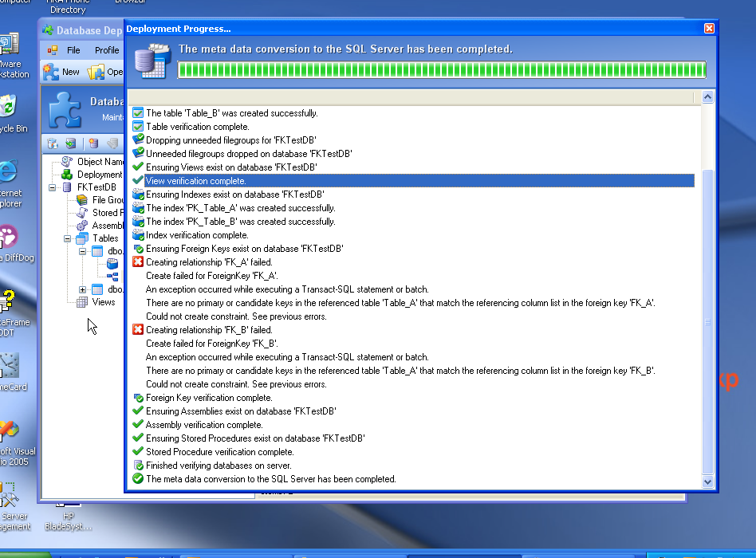Select 'Table_B was created successfully' row
Viewport: 756px width, 558px height.
(231, 113)
